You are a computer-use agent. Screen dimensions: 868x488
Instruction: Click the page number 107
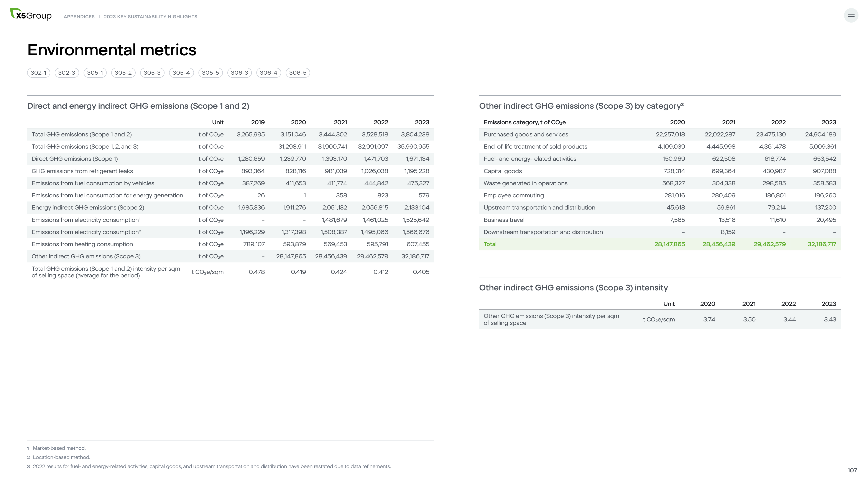coord(852,470)
